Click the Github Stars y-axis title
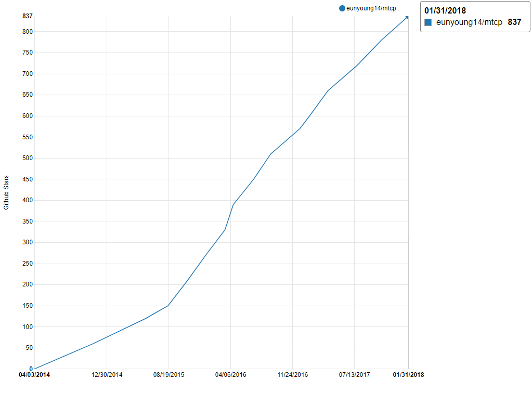This screenshot has height=393, width=532. coord(6,192)
